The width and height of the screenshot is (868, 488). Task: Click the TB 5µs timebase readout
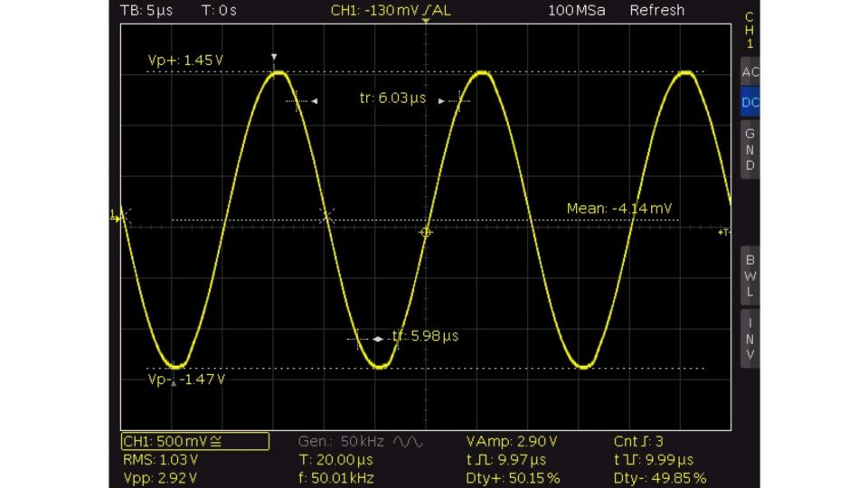tap(146, 11)
